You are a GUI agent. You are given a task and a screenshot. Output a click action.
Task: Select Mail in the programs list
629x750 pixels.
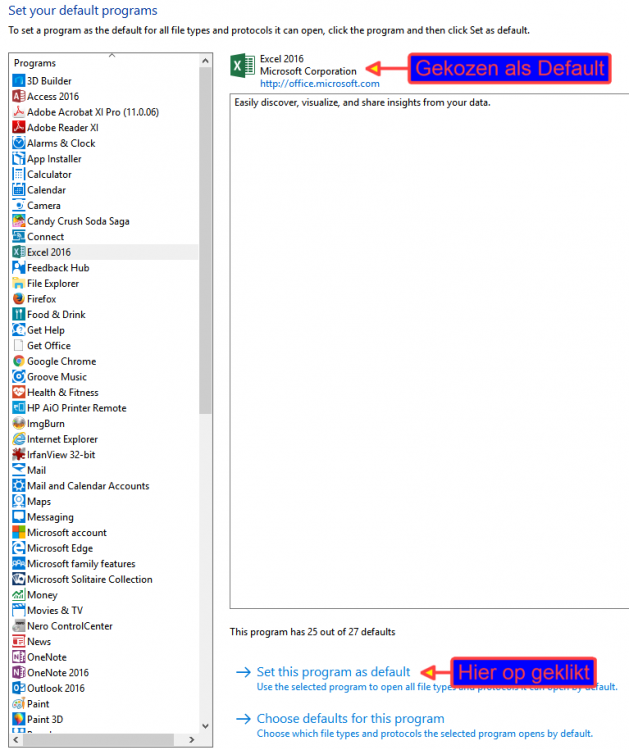(36, 470)
